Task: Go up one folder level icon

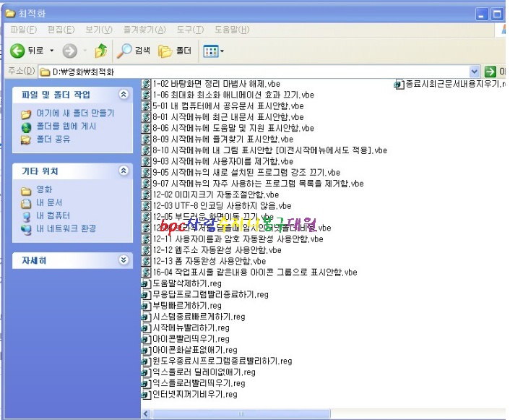Action: (x=101, y=51)
